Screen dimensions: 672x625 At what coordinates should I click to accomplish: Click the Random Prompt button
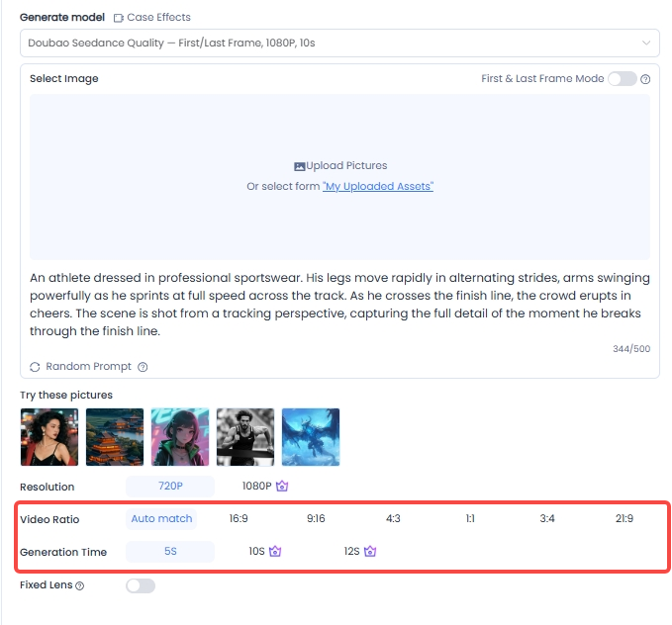pos(88,367)
